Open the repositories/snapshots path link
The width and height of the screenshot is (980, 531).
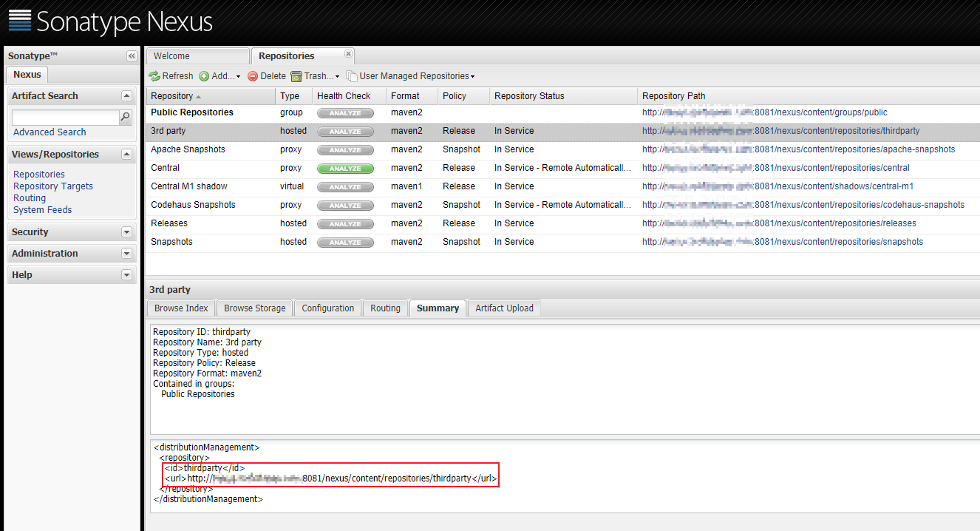[783, 242]
